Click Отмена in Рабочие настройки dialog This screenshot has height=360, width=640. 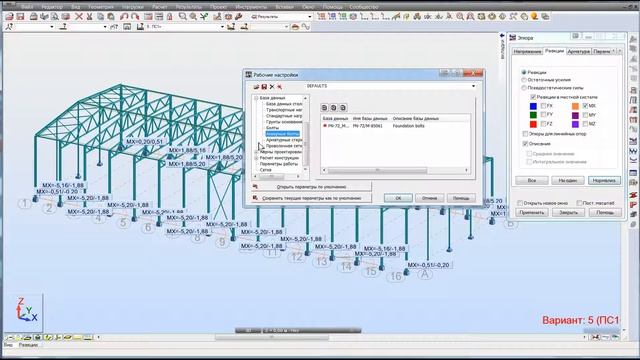429,198
